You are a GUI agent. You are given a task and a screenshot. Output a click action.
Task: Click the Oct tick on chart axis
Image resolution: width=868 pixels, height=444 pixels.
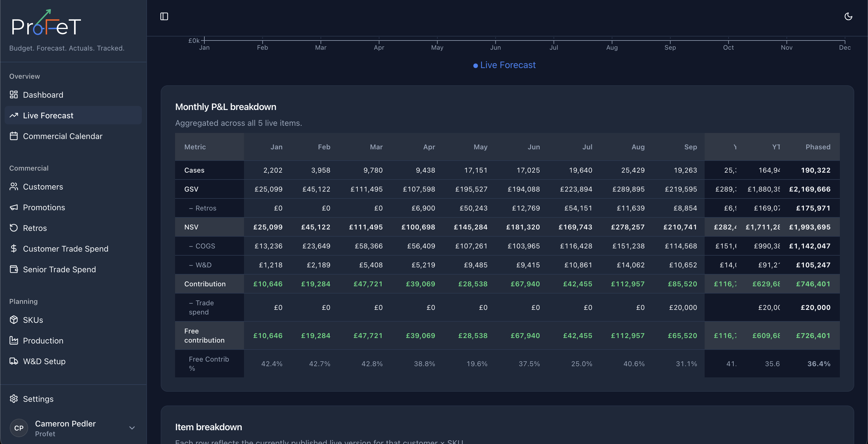[x=728, y=47]
